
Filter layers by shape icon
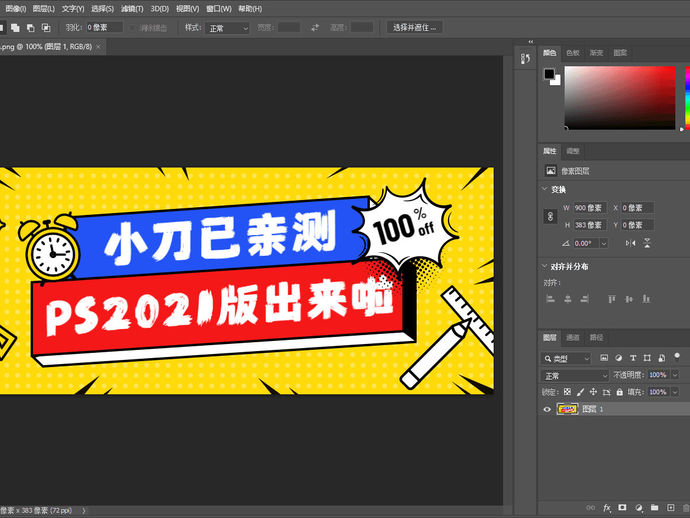pos(647,358)
